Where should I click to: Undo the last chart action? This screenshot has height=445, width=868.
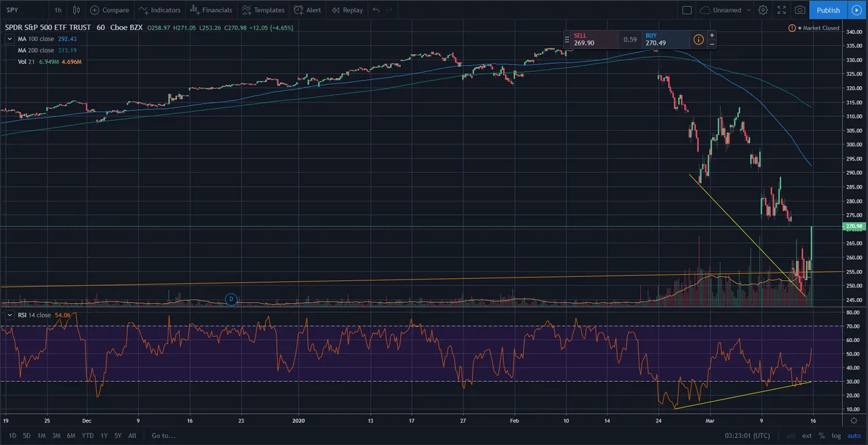[376, 10]
